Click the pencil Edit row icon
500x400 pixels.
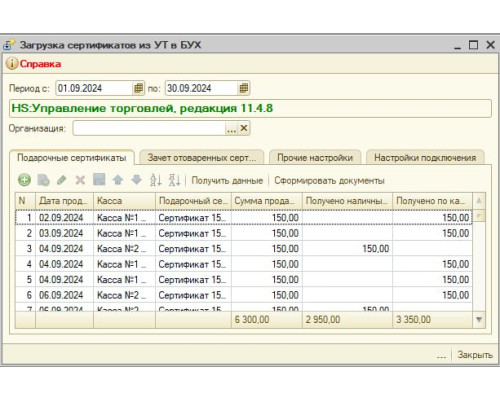(x=62, y=180)
